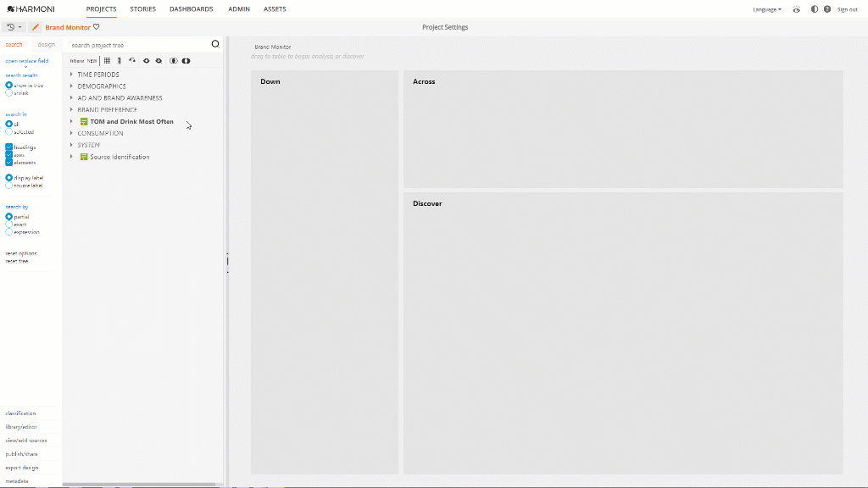Click open replace field link
This screenshot has width=868, height=488.
[27, 61]
